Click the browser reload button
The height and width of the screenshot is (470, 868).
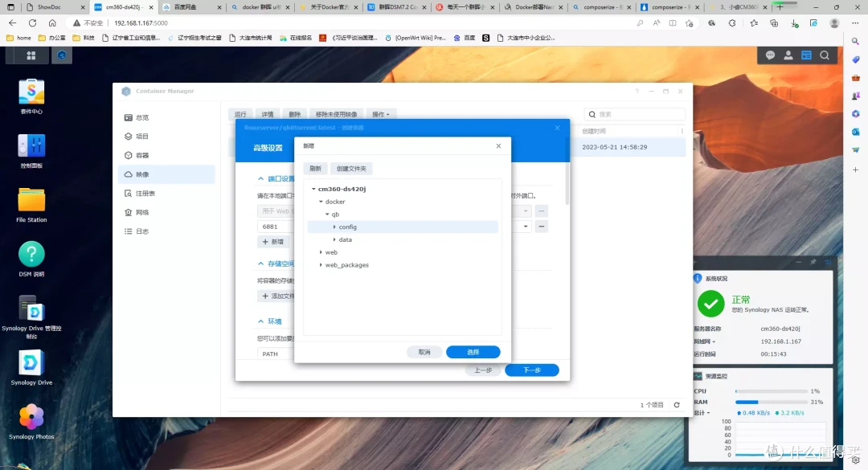point(32,23)
